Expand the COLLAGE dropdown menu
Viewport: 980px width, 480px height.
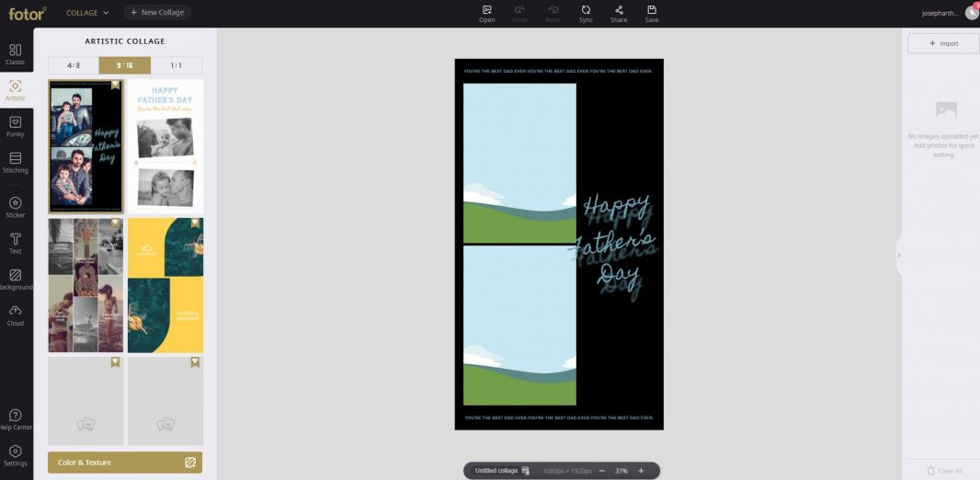(x=88, y=13)
